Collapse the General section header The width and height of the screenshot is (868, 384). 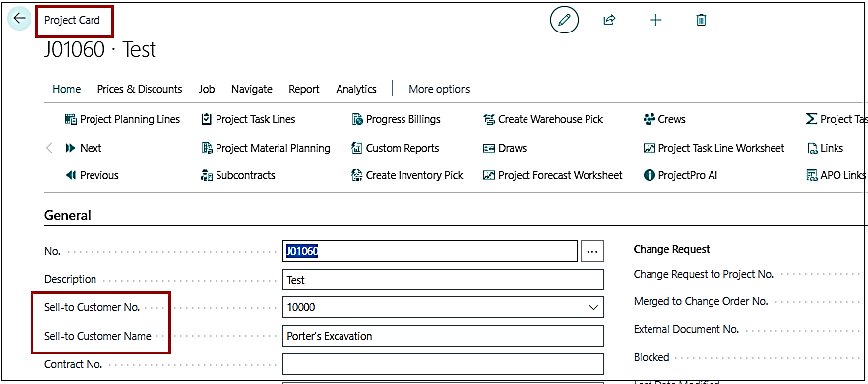(x=68, y=215)
